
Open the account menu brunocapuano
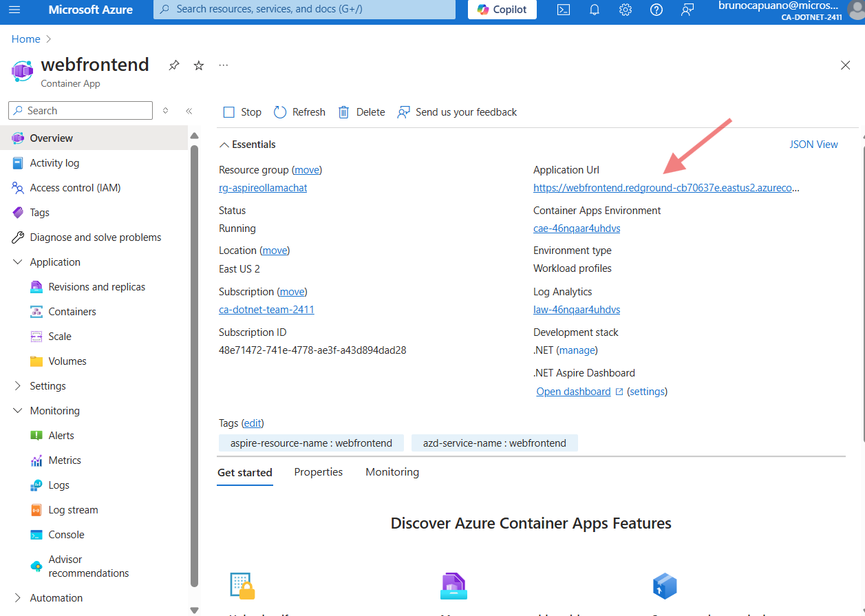(x=791, y=10)
